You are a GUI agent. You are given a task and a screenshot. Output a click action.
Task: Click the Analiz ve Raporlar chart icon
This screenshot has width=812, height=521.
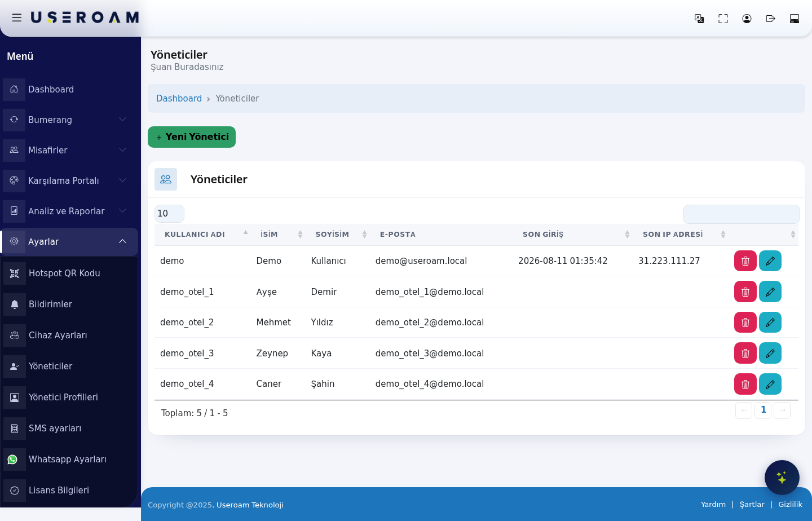tap(14, 211)
